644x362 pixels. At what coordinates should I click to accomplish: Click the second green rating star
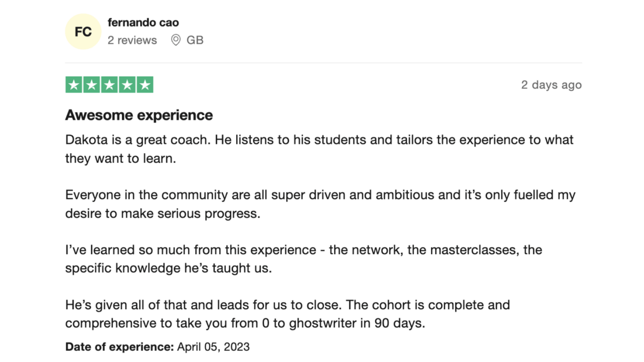point(92,85)
